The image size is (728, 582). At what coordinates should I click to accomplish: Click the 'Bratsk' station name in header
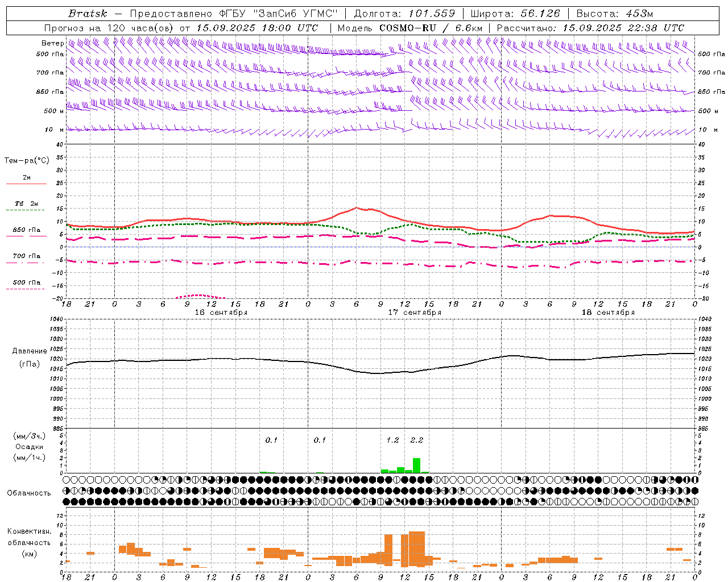click(88, 13)
